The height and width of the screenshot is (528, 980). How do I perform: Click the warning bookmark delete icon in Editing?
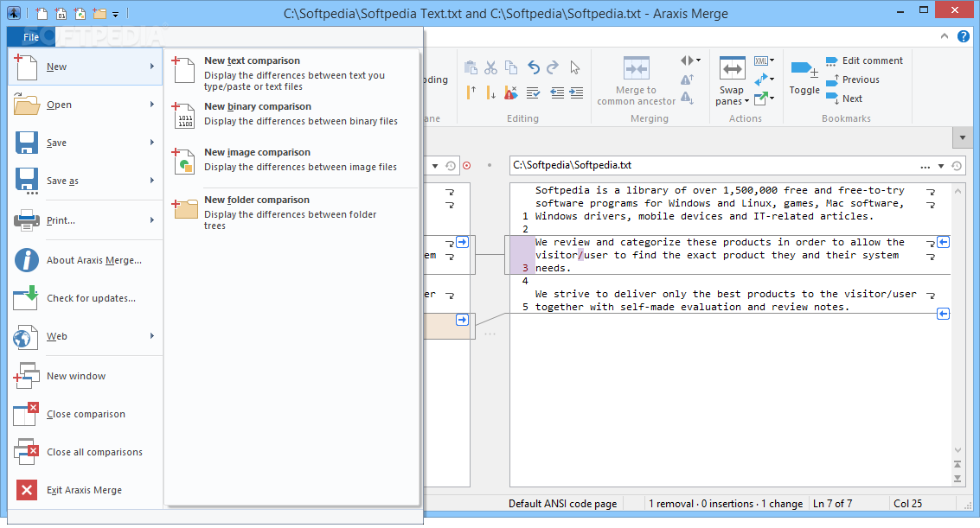click(x=510, y=92)
